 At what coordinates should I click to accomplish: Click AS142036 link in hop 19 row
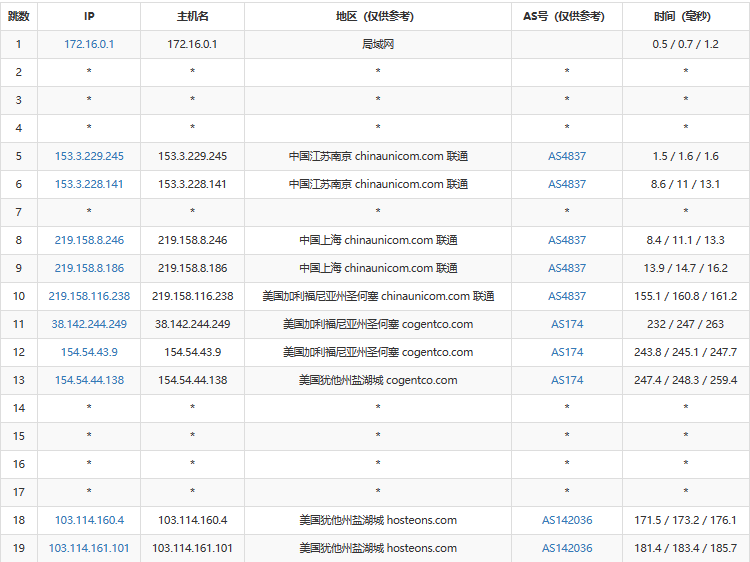[x=567, y=548]
